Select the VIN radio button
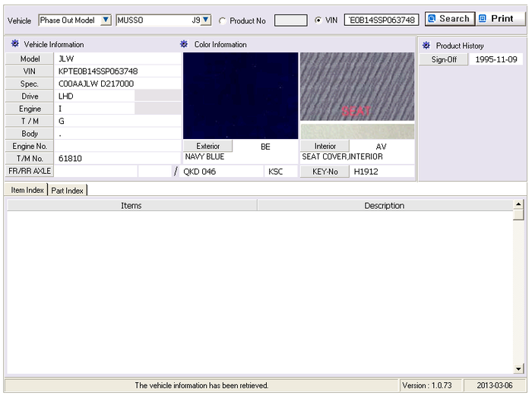This screenshot has height=398, width=532. pyautogui.click(x=318, y=21)
